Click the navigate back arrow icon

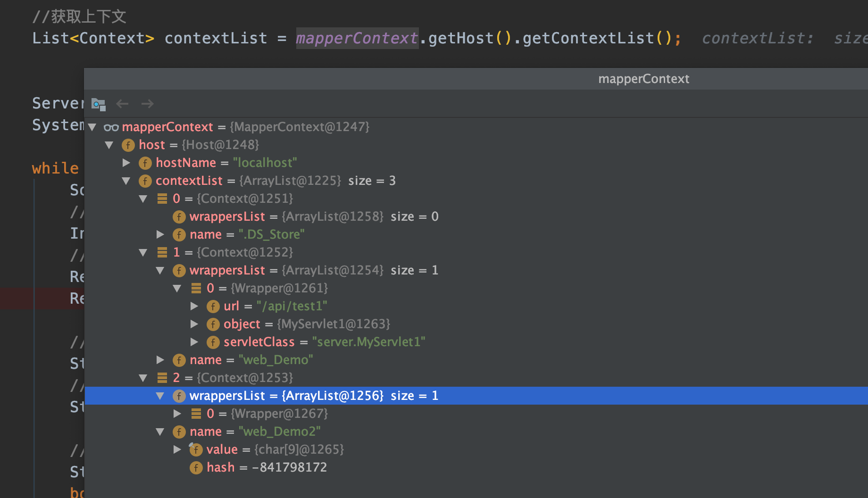coord(122,104)
